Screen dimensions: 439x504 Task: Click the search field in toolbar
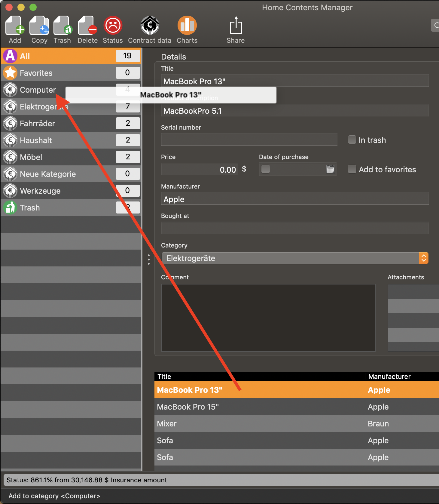click(x=435, y=25)
